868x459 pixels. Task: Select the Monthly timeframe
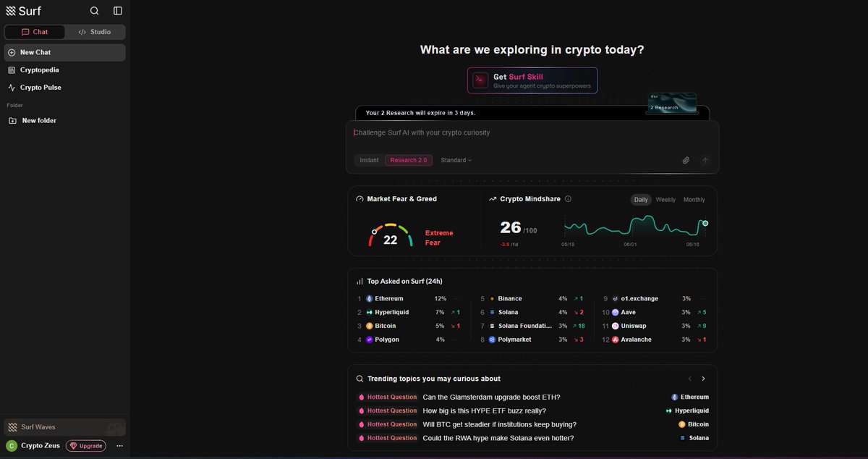coord(694,200)
